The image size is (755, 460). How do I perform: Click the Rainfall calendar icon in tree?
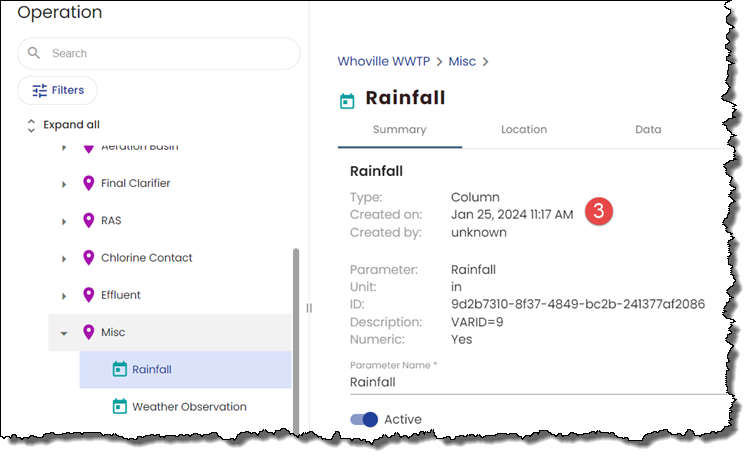(x=119, y=369)
